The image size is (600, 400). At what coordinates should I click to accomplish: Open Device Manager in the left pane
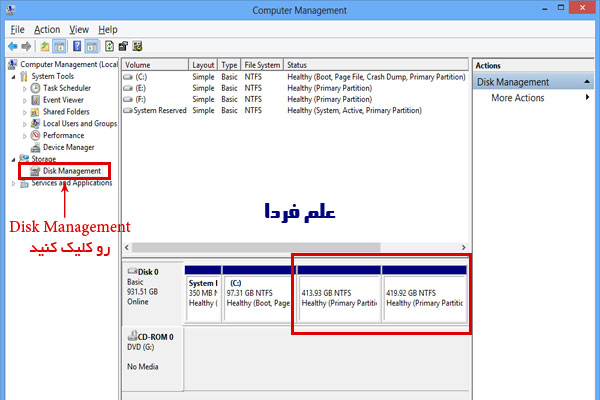pos(68,147)
